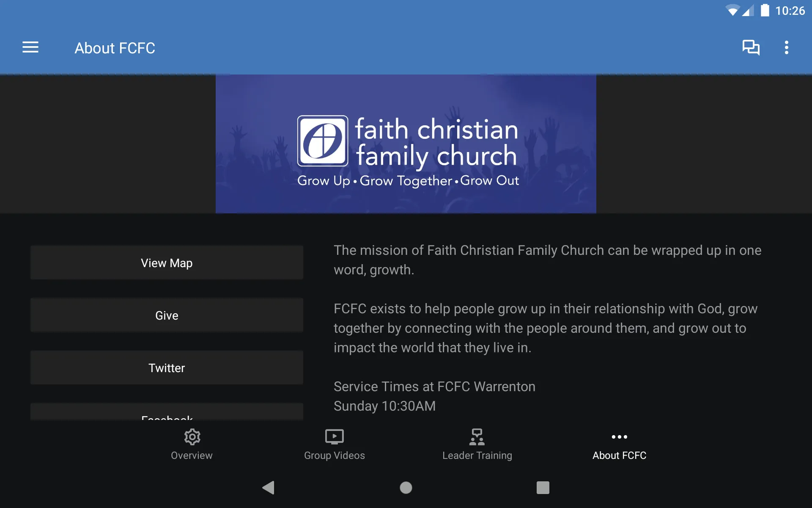Open the cast/screen share icon
This screenshot has width=812, height=508.
pyautogui.click(x=751, y=47)
